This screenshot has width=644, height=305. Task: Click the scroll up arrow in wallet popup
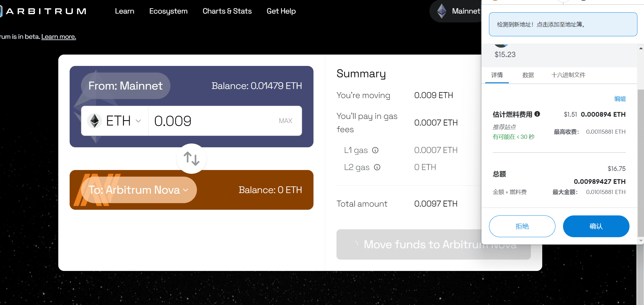641,48
